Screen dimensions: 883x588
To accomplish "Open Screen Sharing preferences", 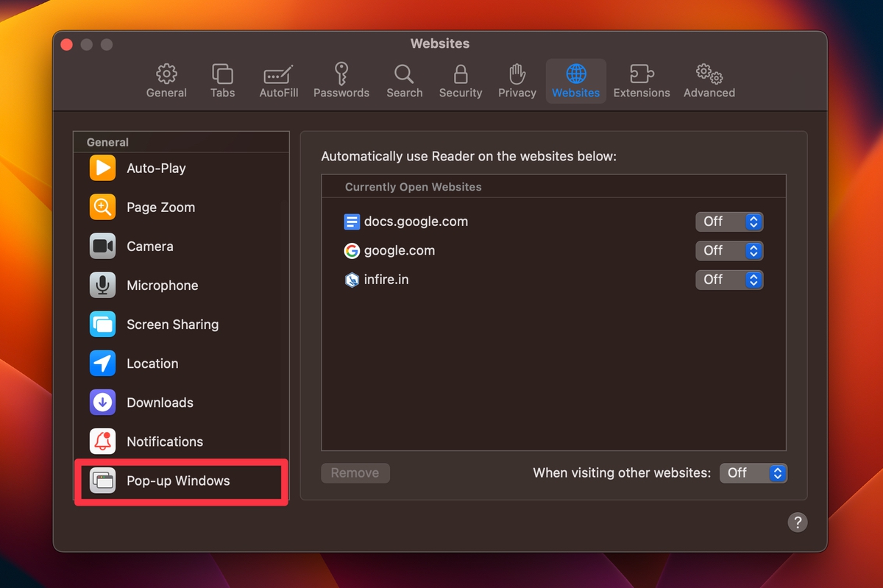I will (102, 324).
